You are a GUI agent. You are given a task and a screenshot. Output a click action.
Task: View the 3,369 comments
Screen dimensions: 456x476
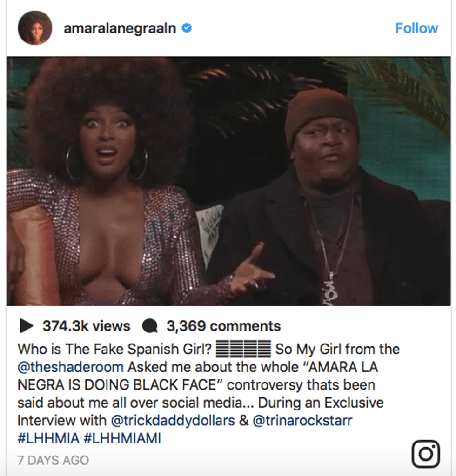coord(224,326)
